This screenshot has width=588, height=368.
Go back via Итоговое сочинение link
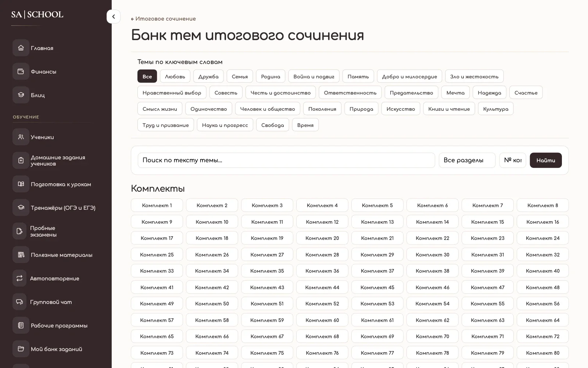tap(164, 19)
